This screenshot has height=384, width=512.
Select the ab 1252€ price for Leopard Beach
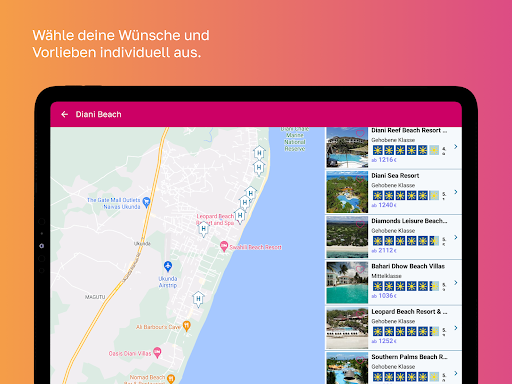384,341
